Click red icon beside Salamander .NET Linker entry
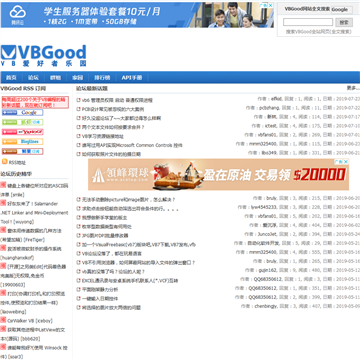 pyautogui.click(x=3, y=203)
